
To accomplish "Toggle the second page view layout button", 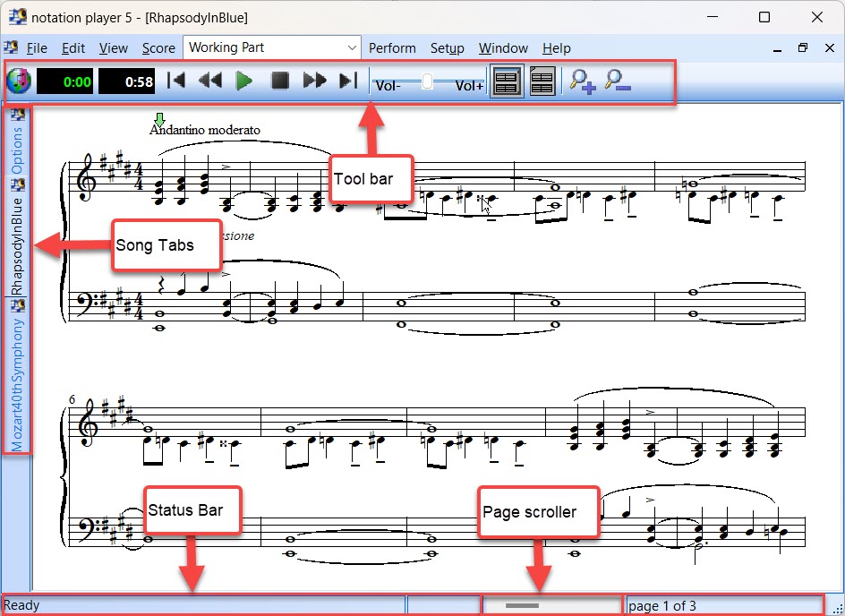I will [542, 81].
